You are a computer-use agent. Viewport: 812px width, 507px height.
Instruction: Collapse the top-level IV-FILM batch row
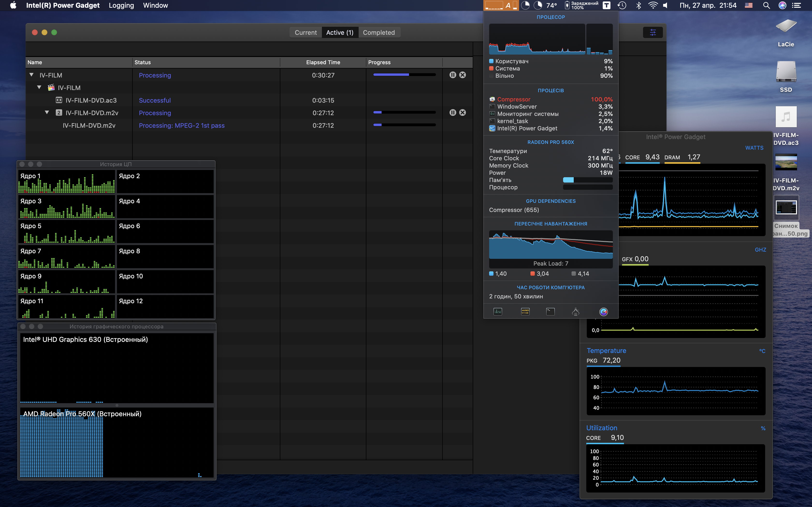coord(32,75)
